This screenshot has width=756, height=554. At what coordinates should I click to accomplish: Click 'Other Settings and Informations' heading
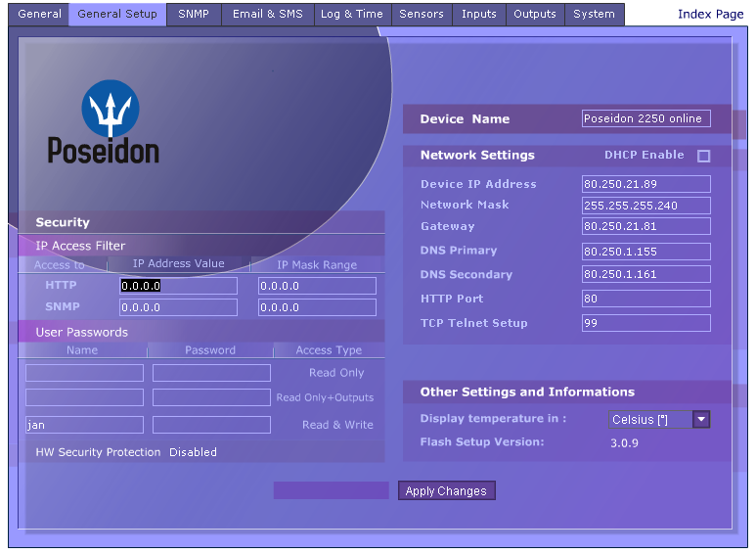(527, 392)
